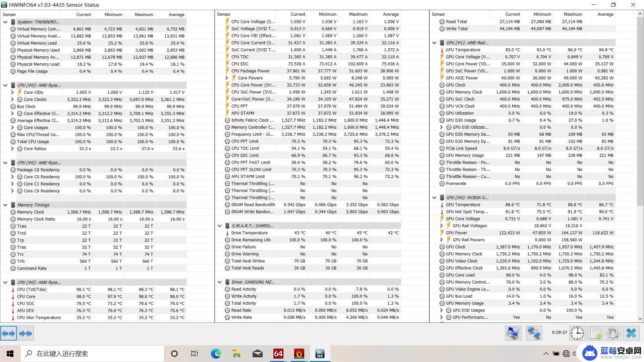Screen dimensions: 644x362
Task: Expand the Core VIDs row
Action: click(x=12, y=92)
